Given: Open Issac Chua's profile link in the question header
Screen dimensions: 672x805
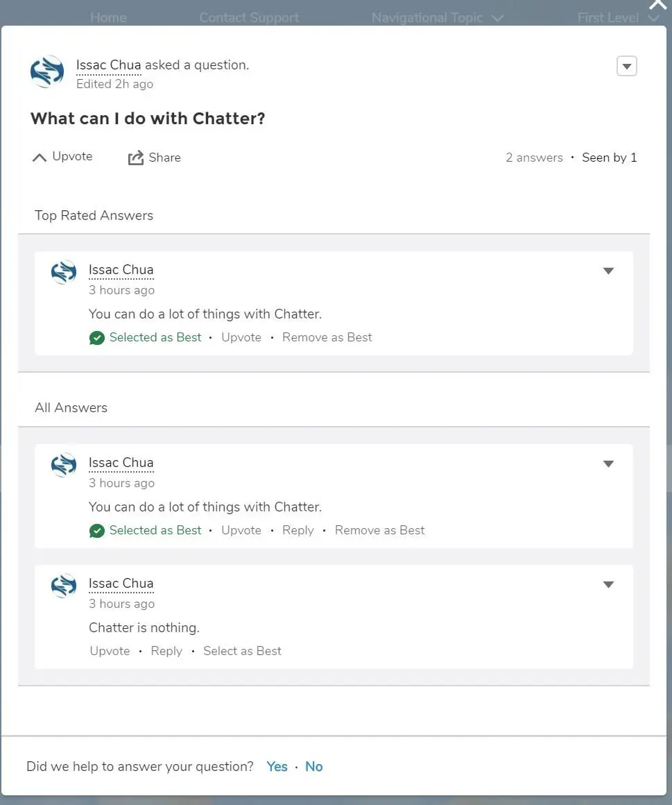Looking at the screenshot, I should (x=108, y=65).
